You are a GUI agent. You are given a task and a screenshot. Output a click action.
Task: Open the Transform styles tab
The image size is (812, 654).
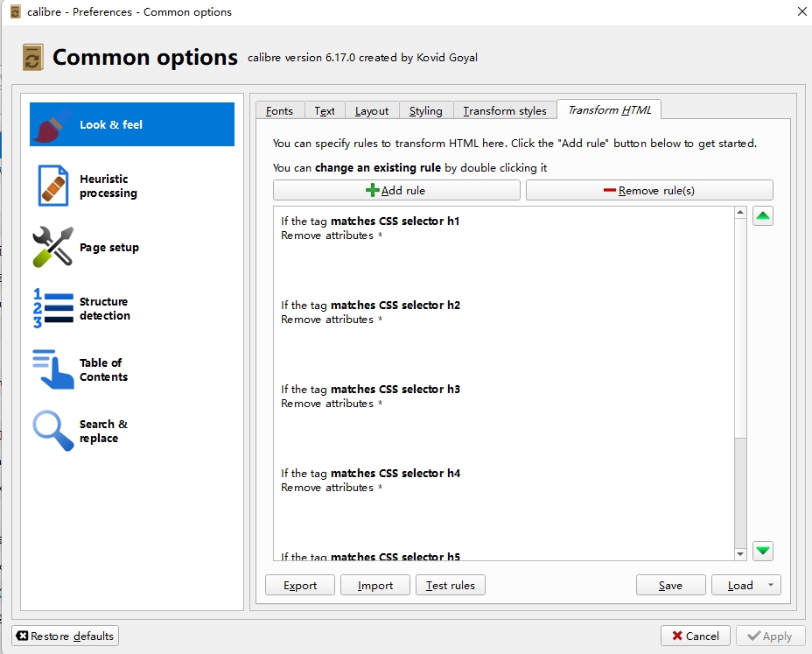coord(505,111)
